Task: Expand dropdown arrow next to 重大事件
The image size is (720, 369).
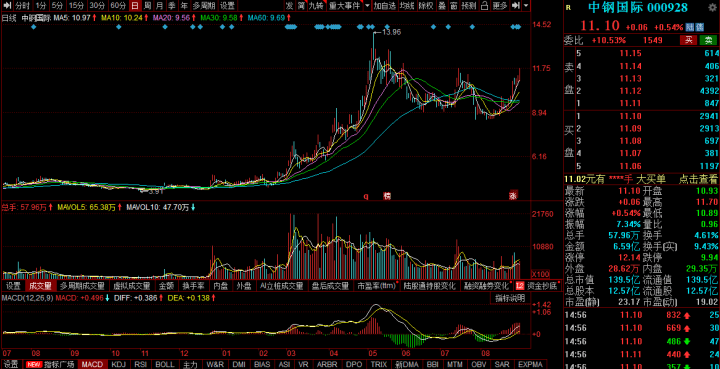Action: pyautogui.click(x=367, y=6)
